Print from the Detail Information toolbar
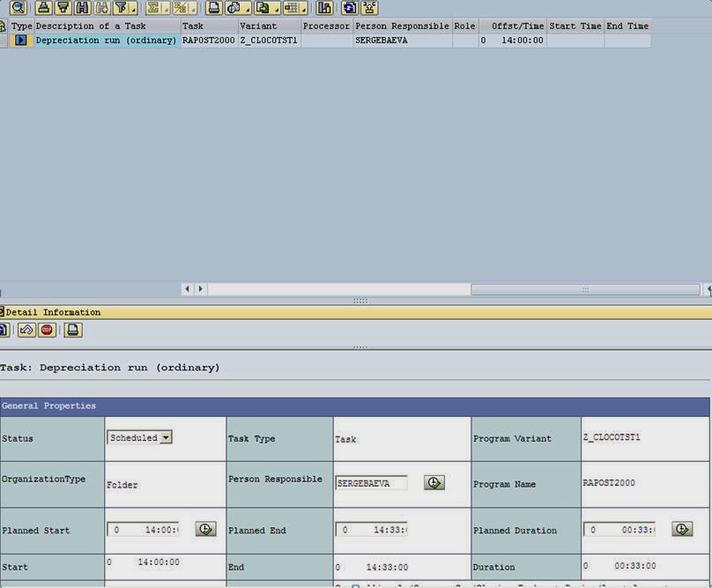Viewport: 712px width, 588px height. 72,330
